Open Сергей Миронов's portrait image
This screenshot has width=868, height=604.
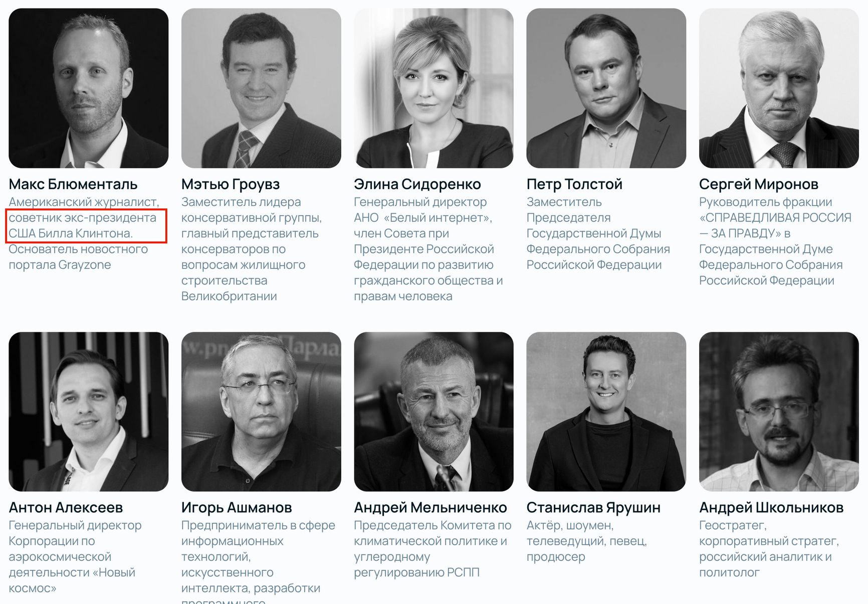[x=779, y=88]
